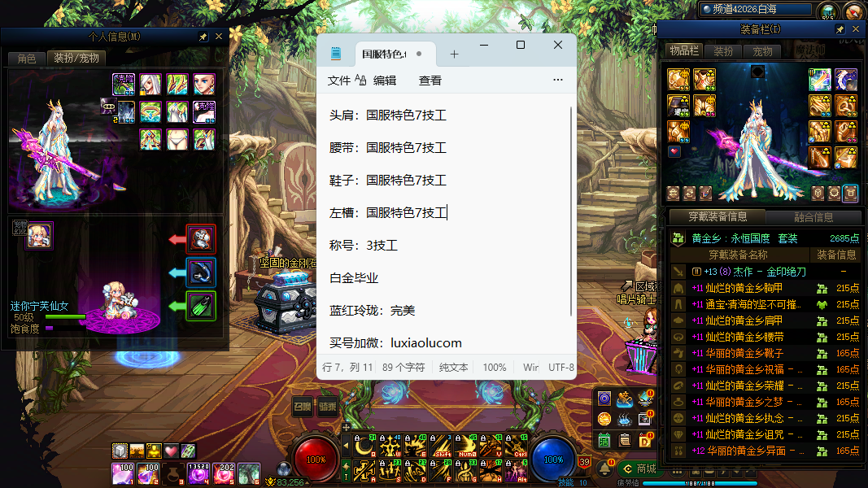
Task: Click the heart icon in equipment panel
Action: (x=674, y=151)
